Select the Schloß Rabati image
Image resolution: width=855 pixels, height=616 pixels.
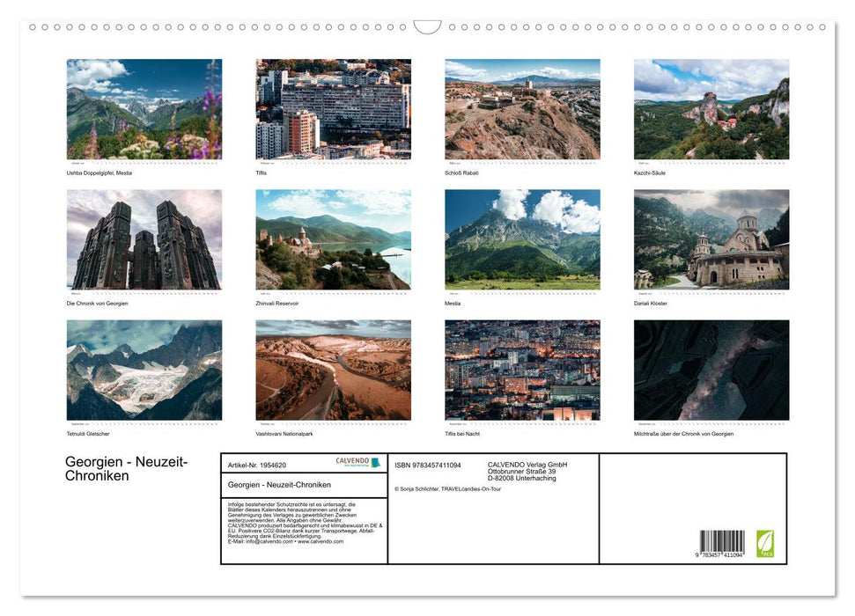click(x=521, y=108)
